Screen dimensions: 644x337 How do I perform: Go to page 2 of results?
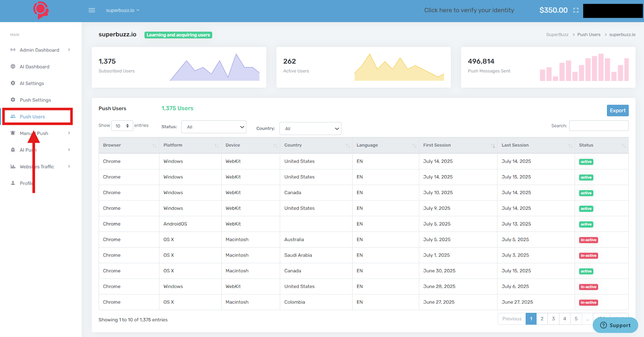click(x=542, y=318)
